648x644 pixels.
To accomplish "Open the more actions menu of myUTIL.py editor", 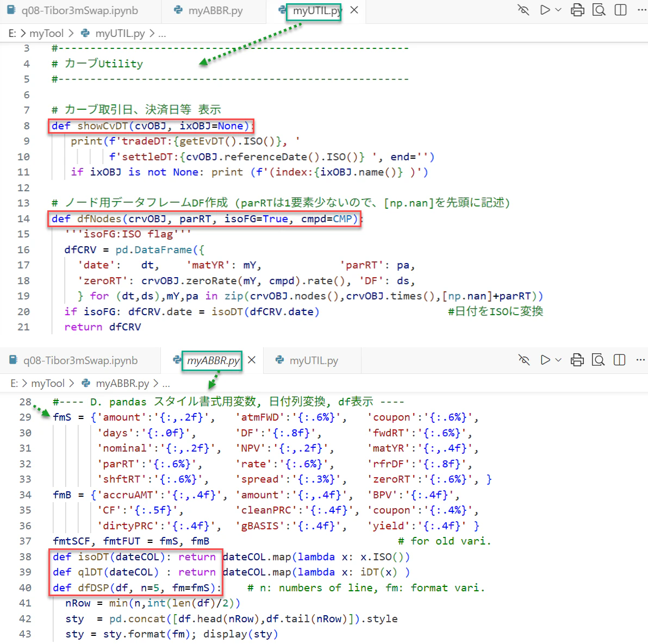I will [642, 10].
